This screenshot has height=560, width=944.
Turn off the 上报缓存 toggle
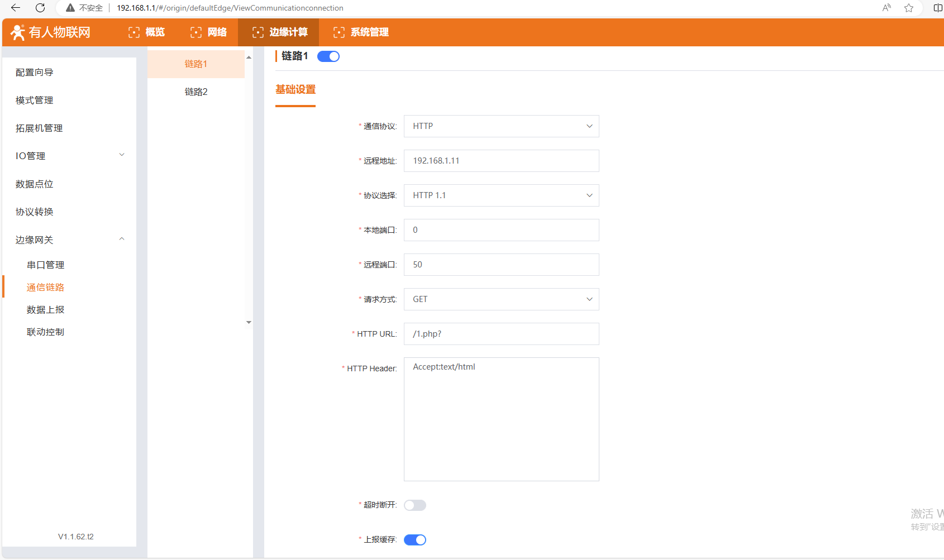click(x=415, y=540)
